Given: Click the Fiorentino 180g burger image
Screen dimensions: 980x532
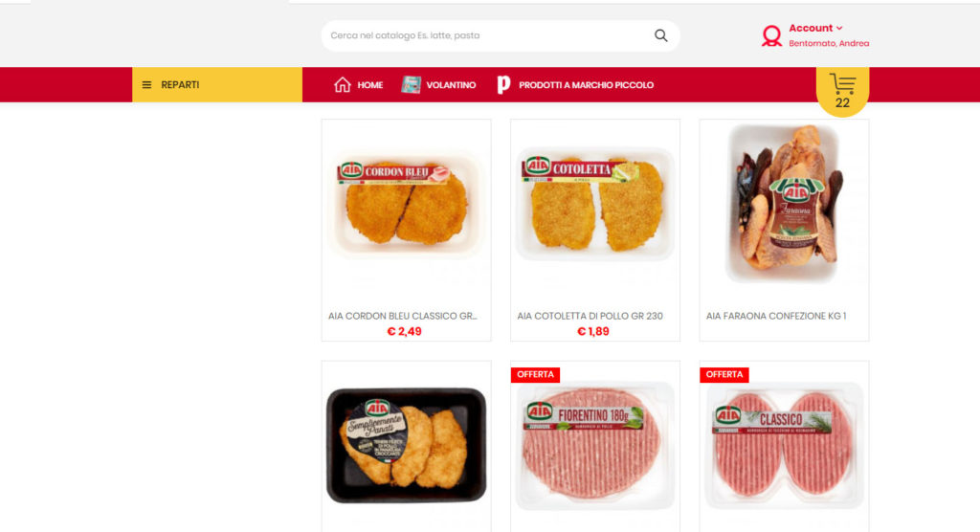Looking at the screenshot, I should point(594,446).
